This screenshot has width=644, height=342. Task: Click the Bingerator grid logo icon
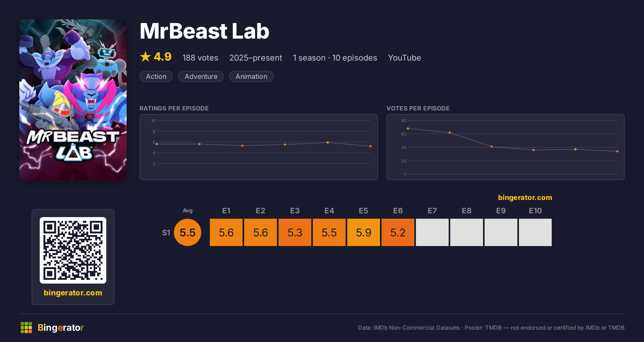pyautogui.click(x=26, y=328)
